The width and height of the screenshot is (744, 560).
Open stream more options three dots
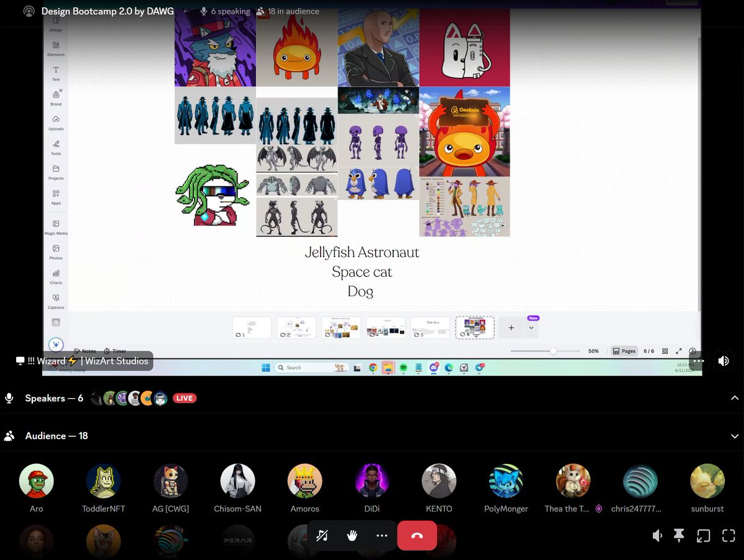pyautogui.click(x=699, y=361)
